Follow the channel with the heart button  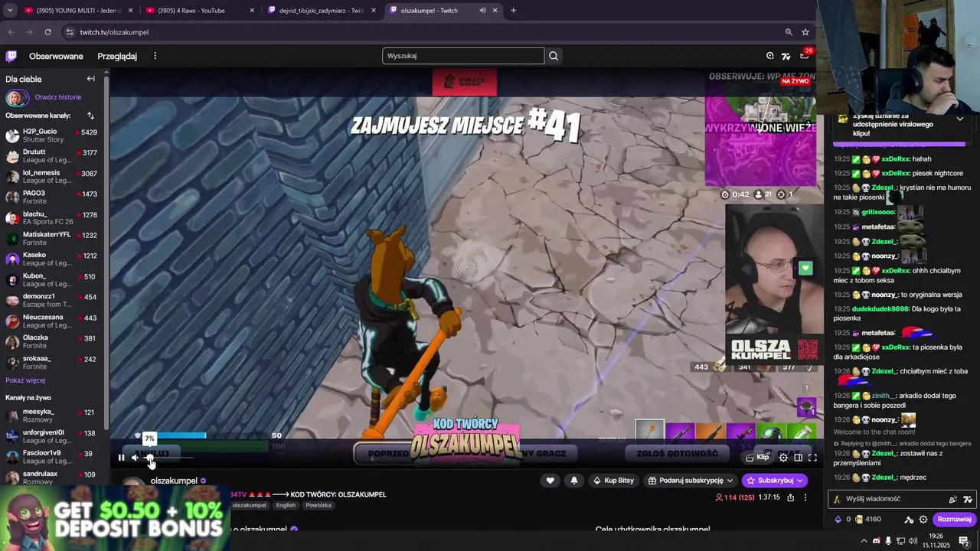[550, 481]
